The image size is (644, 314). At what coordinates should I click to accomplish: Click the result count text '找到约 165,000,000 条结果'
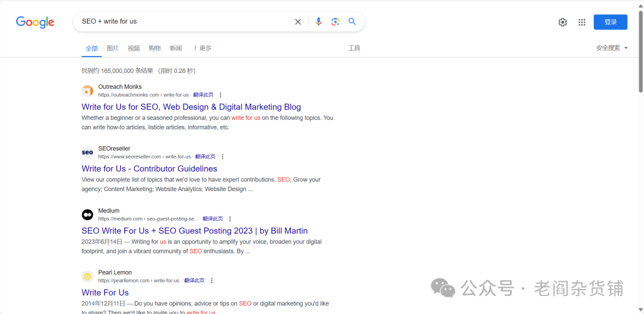(117, 70)
